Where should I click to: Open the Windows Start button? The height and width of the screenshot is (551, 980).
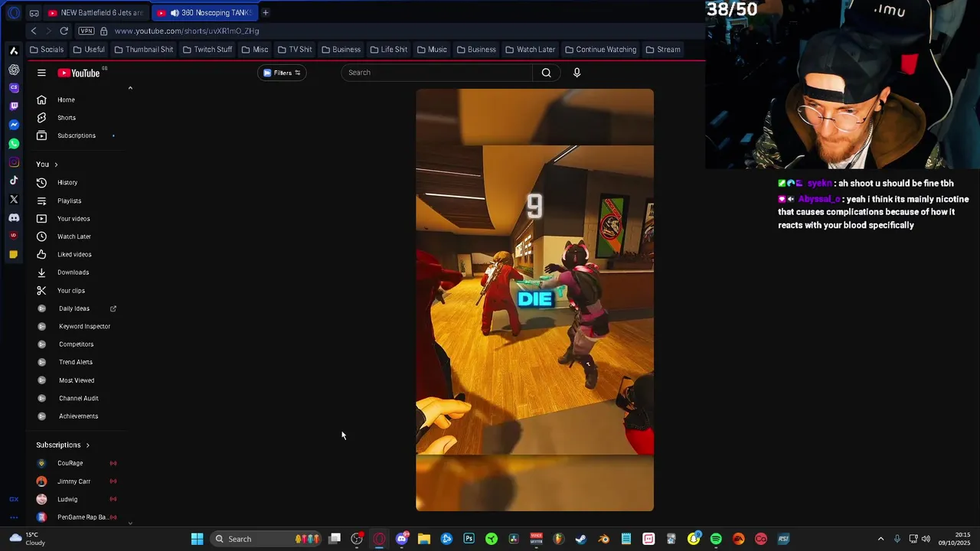(197, 539)
